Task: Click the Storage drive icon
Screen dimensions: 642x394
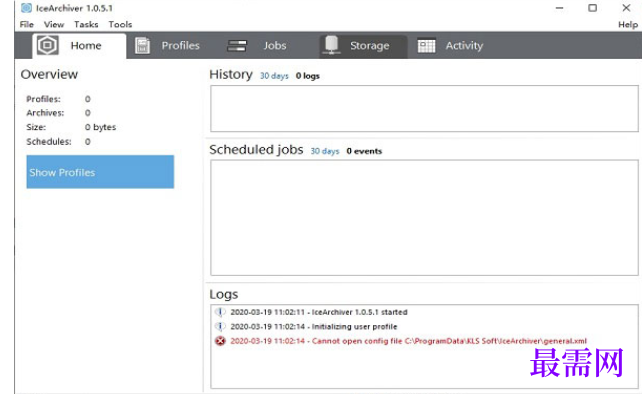Action: click(x=331, y=45)
